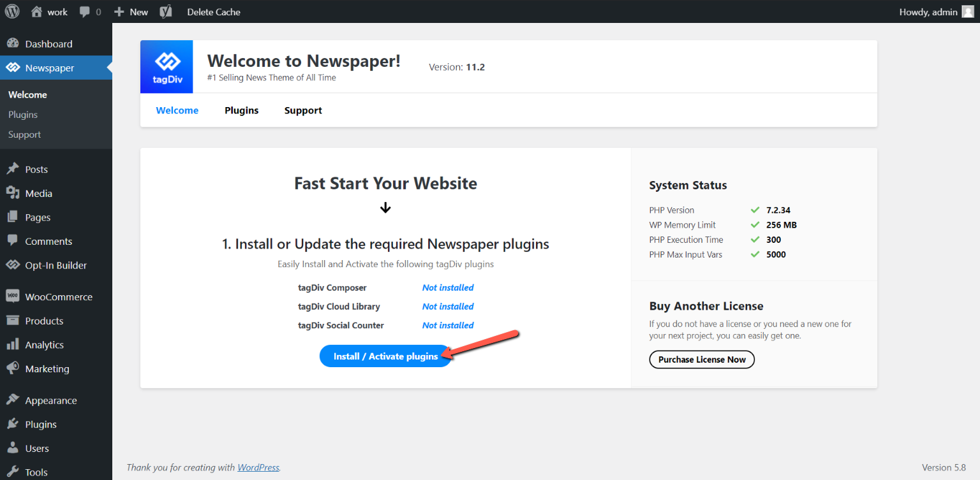This screenshot has height=480, width=980.
Task: Click tagDiv Social Counter Not installed status
Action: click(448, 325)
